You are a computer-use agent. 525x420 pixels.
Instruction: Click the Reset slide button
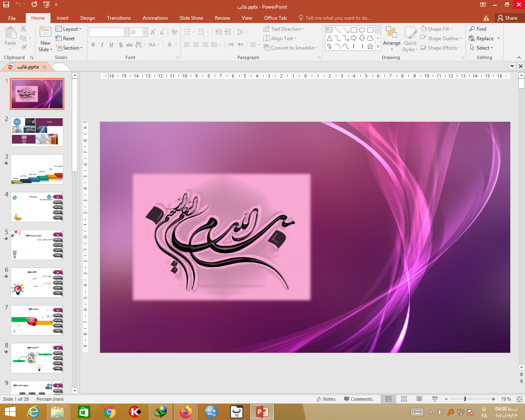(x=65, y=39)
